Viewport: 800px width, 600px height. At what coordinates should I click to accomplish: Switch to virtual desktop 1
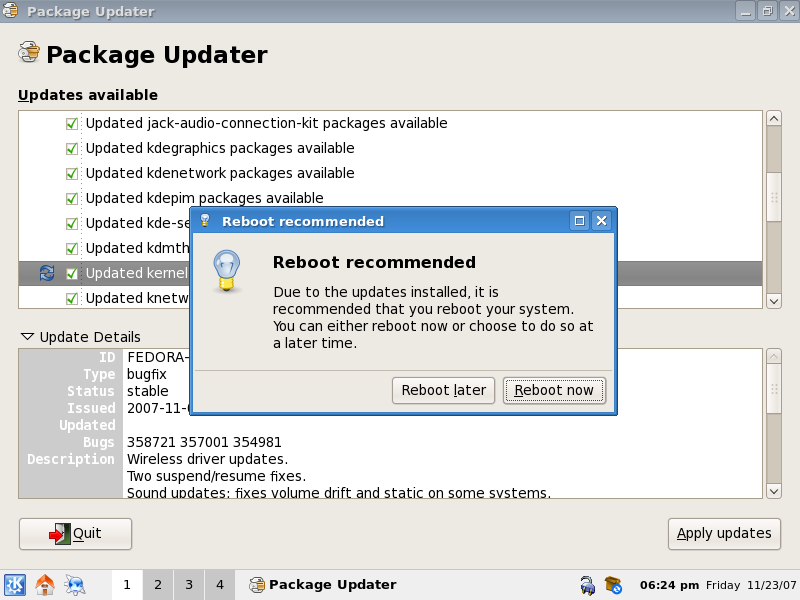coord(127,585)
